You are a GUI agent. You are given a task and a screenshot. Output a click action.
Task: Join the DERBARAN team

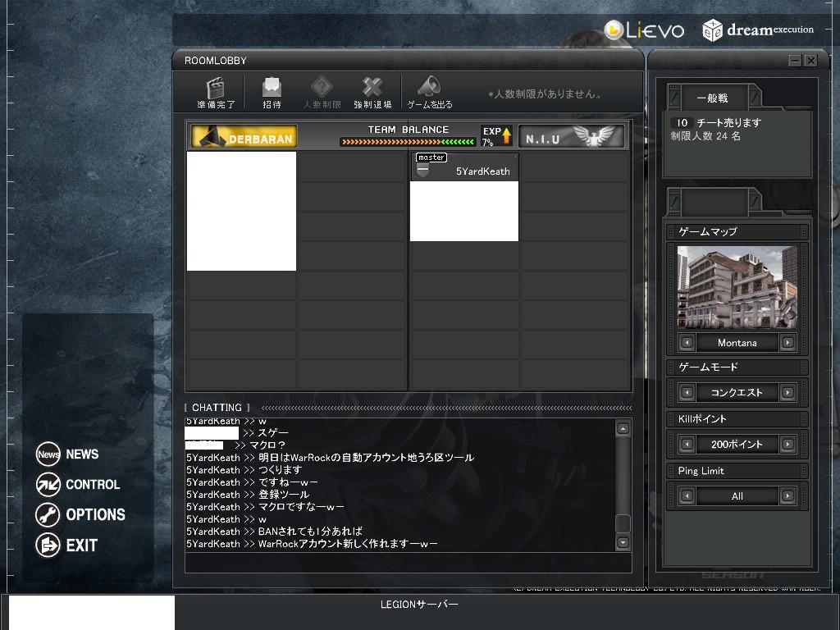pos(244,136)
